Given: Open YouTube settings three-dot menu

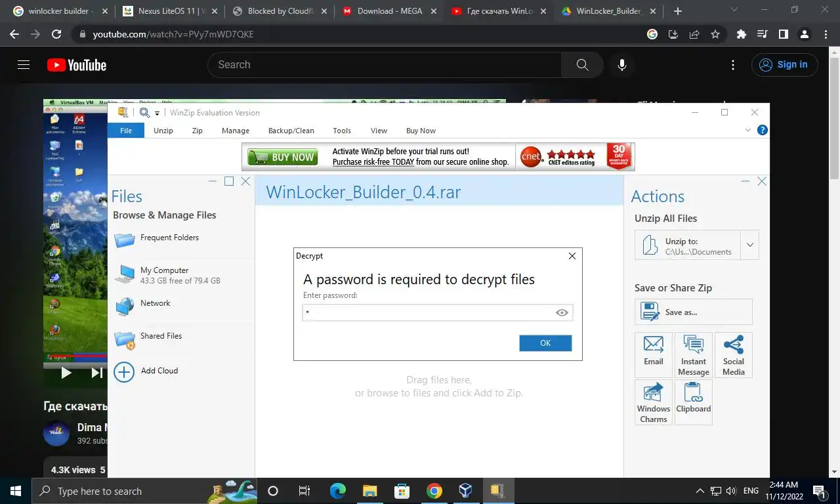Looking at the screenshot, I should [x=734, y=65].
